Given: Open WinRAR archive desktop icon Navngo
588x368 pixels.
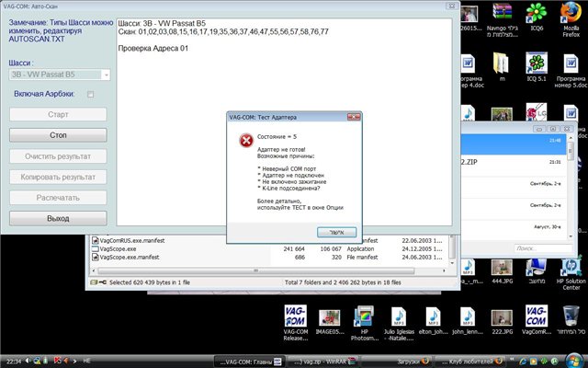Looking at the screenshot, I should tap(503, 20).
